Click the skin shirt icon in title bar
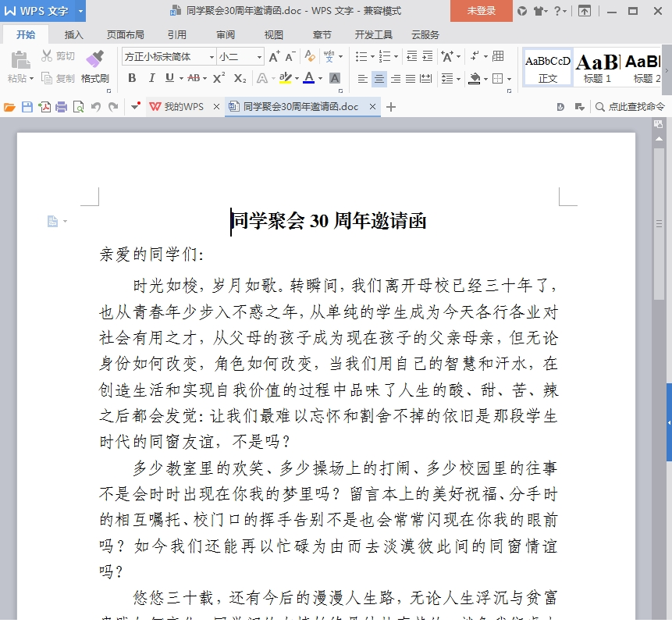The height and width of the screenshot is (644, 672). click(x=539, y=11)
